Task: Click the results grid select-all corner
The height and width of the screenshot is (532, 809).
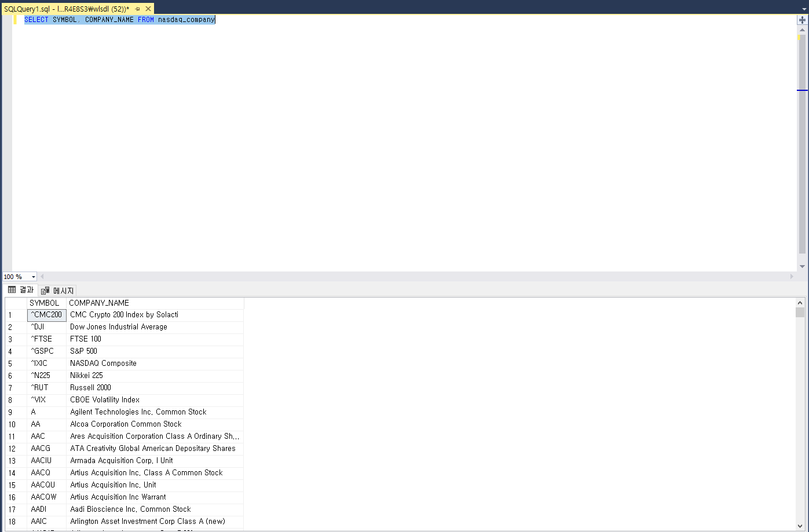Action: 16,303
